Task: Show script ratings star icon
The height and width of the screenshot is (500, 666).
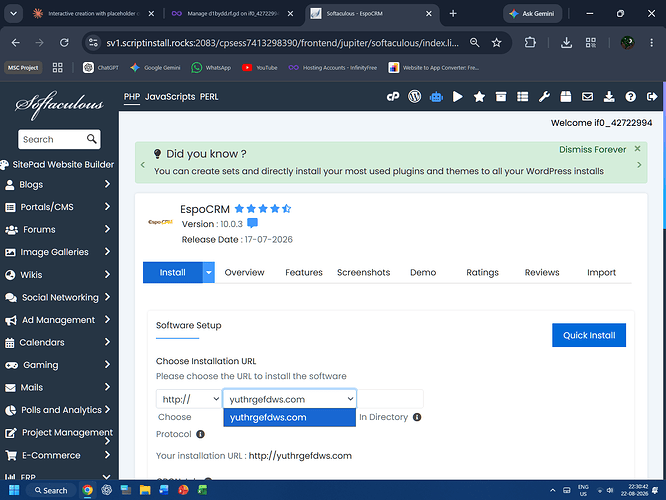Action: (479, 97)
